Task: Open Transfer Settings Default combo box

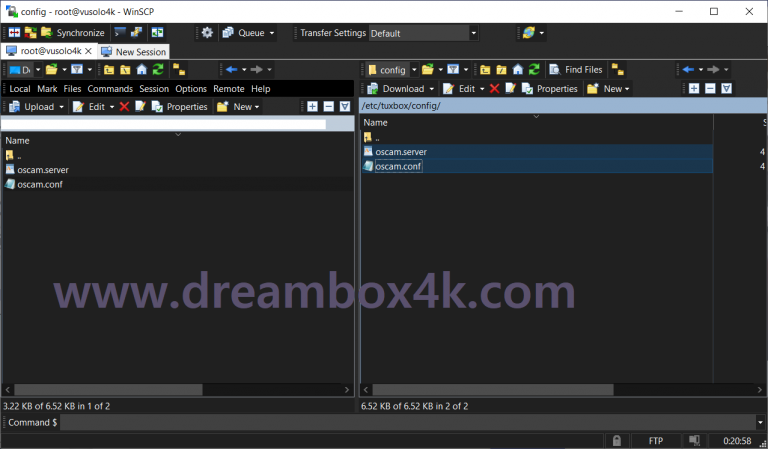Action: 423,33
